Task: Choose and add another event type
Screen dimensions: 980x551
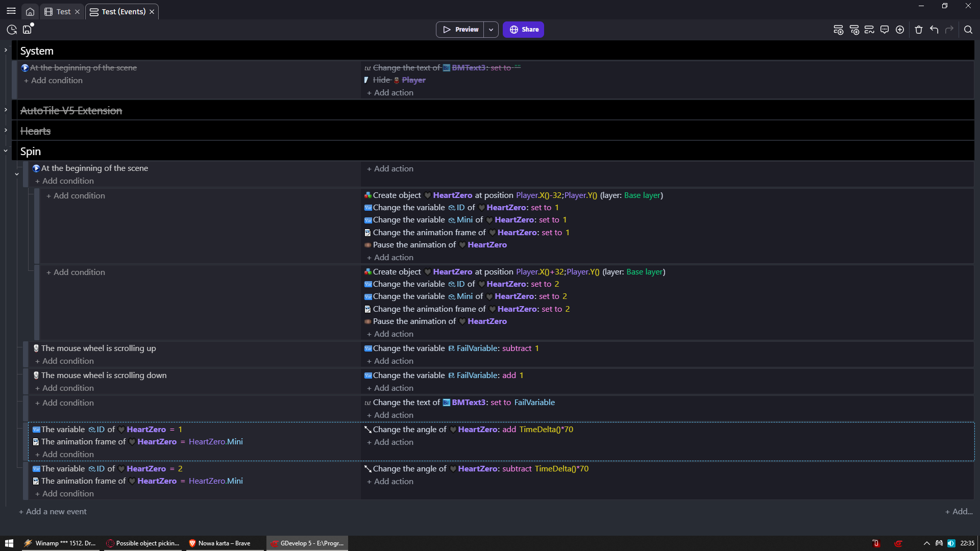Action: 900,30
